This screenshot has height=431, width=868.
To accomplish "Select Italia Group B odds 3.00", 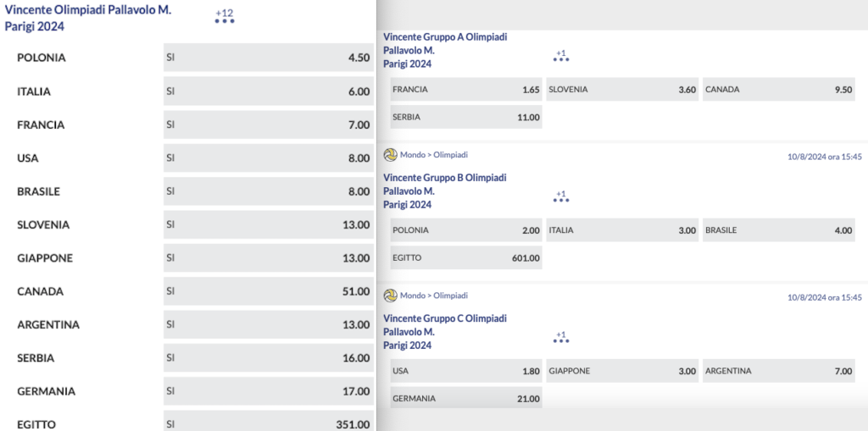I will click(x=623, y=230).
